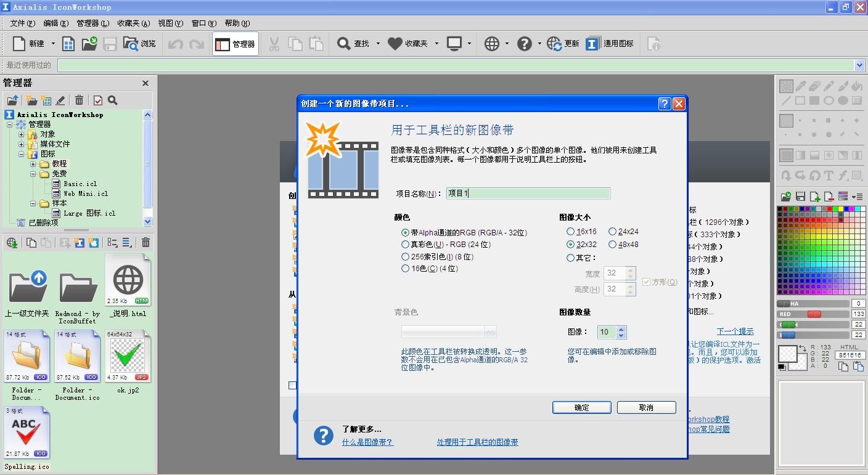The image size is (868, 475).
Task: Click the open-file folder icon in main toolbar
Action: [89, 44]
